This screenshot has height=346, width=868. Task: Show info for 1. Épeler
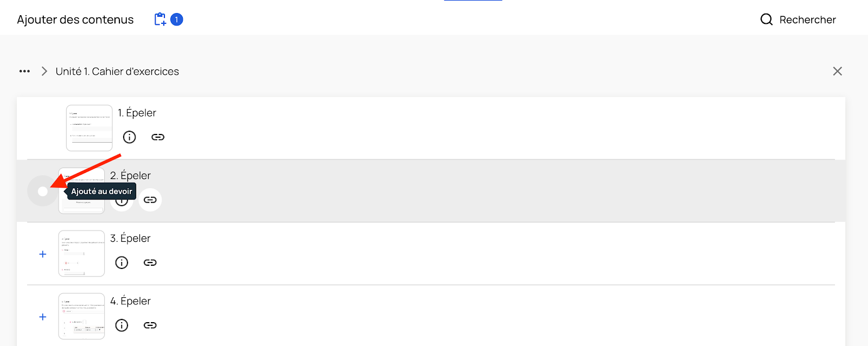[129, 137]
